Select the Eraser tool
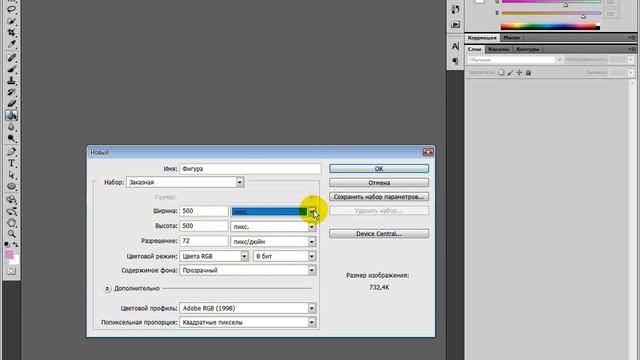 (x=11, y=104)
